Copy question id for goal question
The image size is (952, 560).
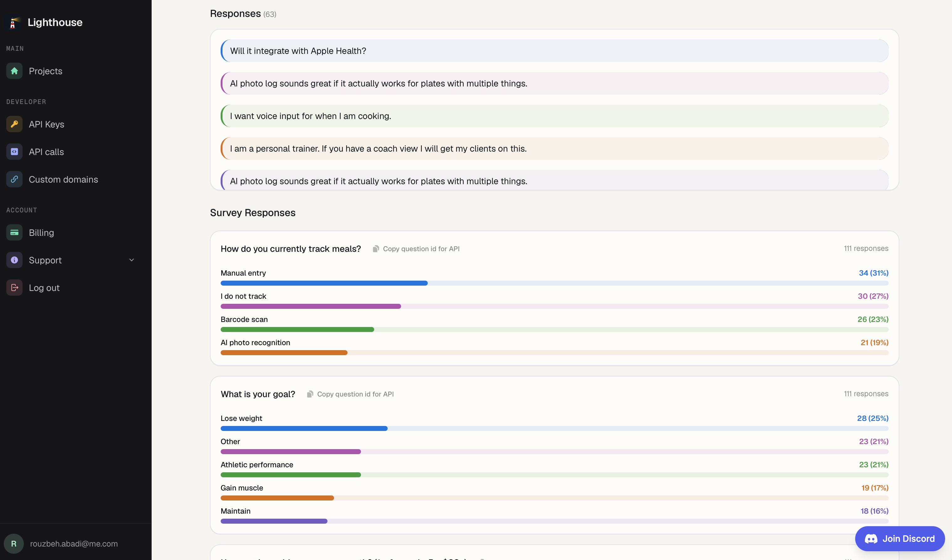pyautogui.click(x=351, y=394)
